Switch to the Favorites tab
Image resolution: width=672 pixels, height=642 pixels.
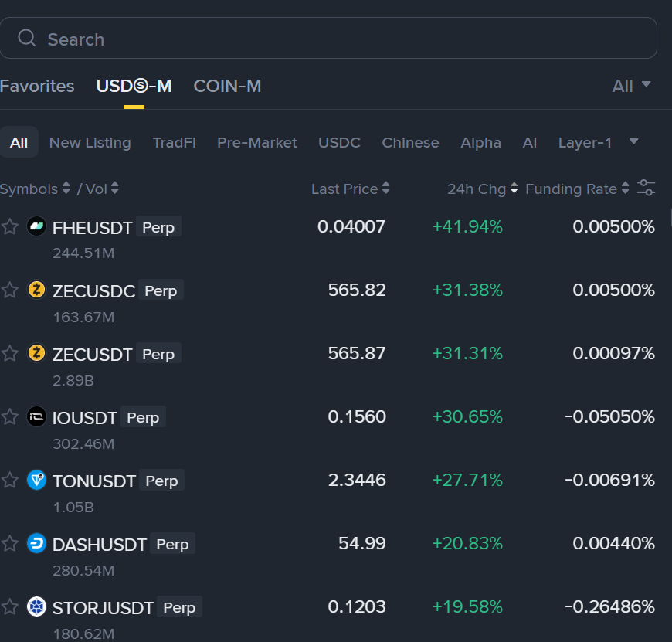[x=37, y=87]
